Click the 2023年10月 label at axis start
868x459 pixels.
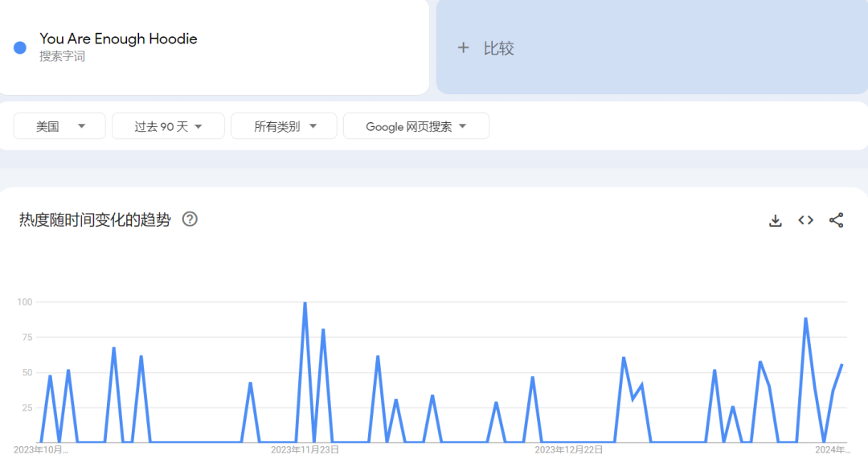(41, 450)
